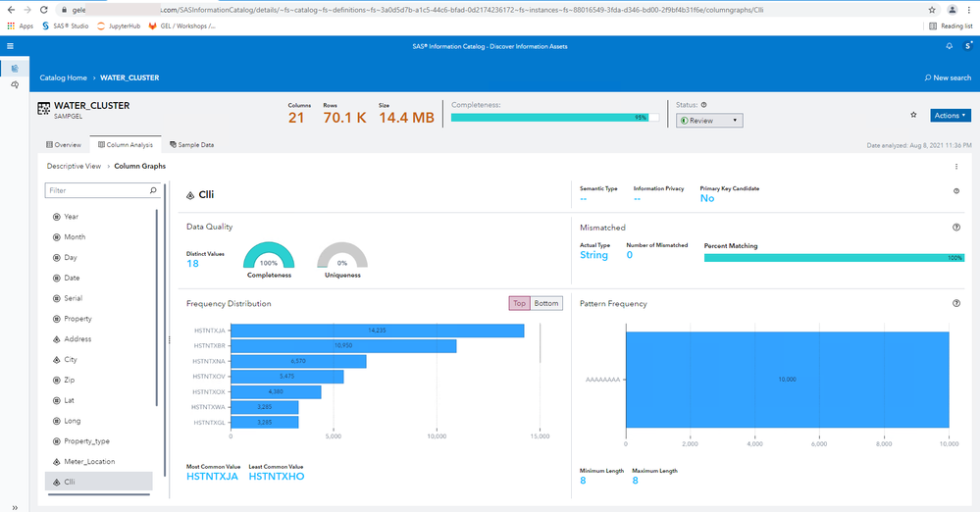Switch to the Sample Data tab
Screen dimensions: 980x512
tap(192, 144)
